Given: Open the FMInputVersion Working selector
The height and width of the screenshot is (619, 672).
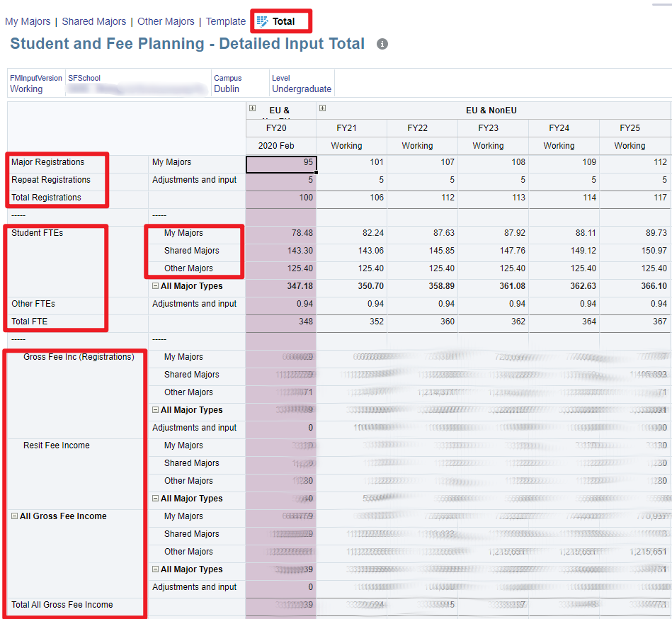Looking at the screenshot, I should pos(26,89).
